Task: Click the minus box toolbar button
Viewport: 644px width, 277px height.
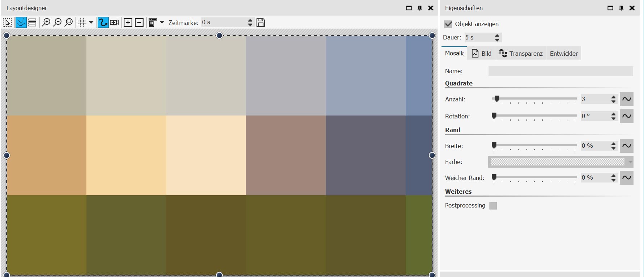Action: (x=139, y=22)
